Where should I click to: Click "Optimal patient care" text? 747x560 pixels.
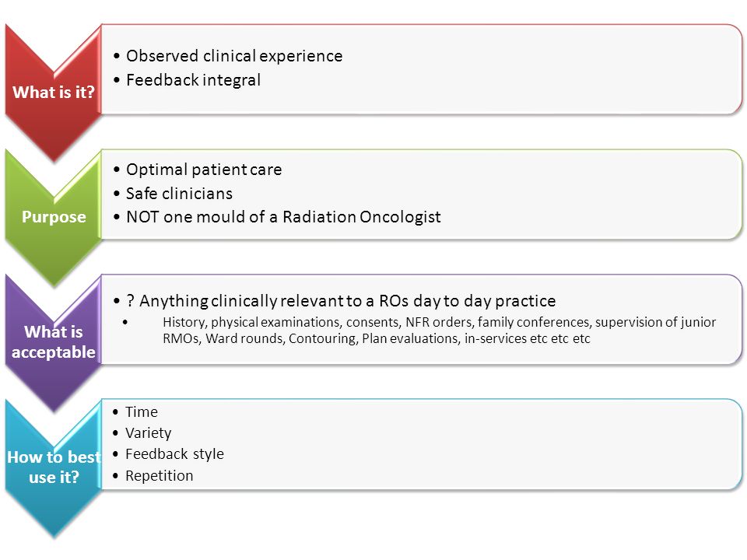point(204,170)
